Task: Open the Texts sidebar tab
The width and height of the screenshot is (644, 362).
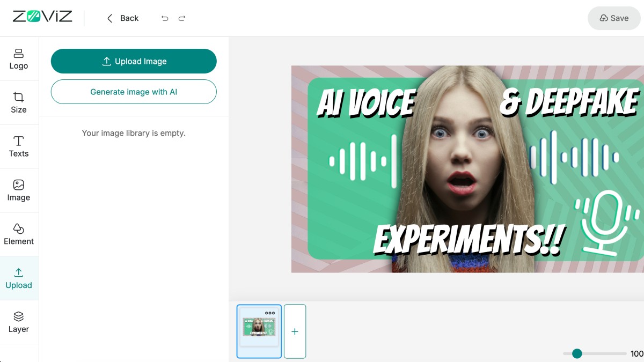Action: 19,147
